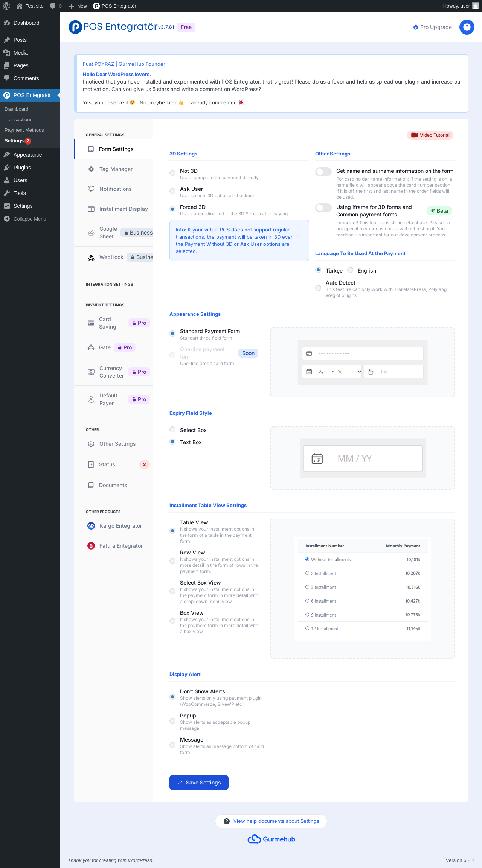Enable name and surname information toggle
Image resolution: width=482 pixels, height=868 pixels.
click(323, 172)
